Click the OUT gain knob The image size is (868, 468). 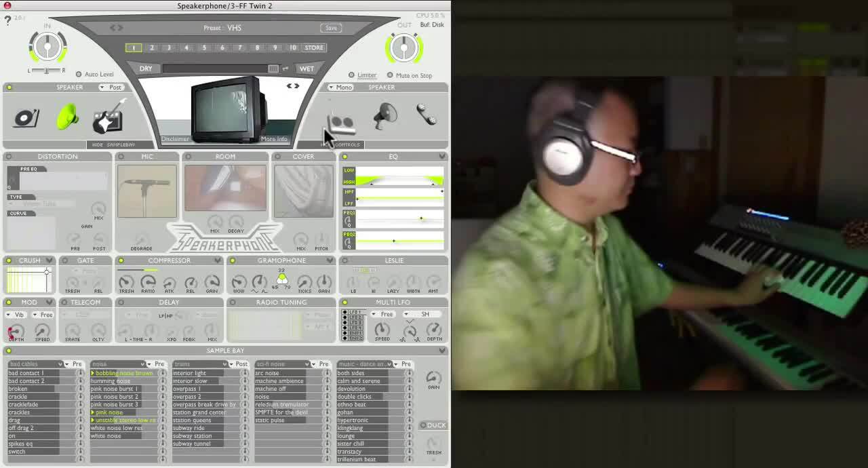pos(404,47)
